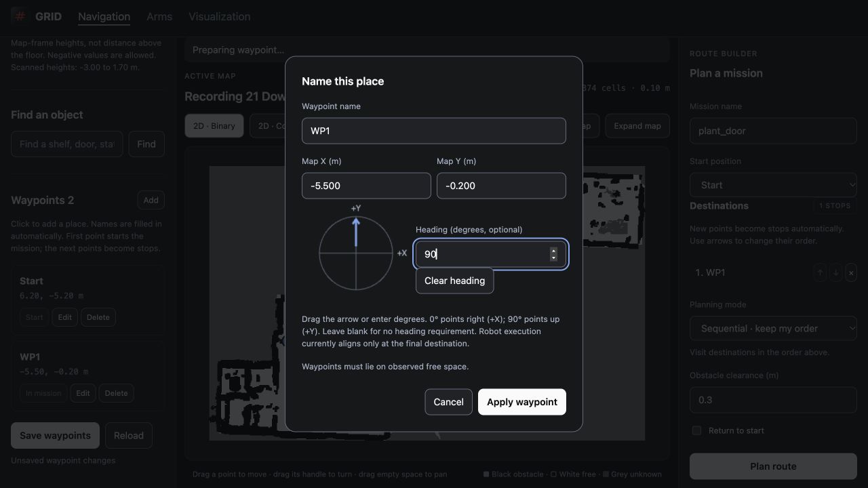This screenshot has width=868, height=488.
Task: Click the In mission button on WP1
Action: (43, 393)
